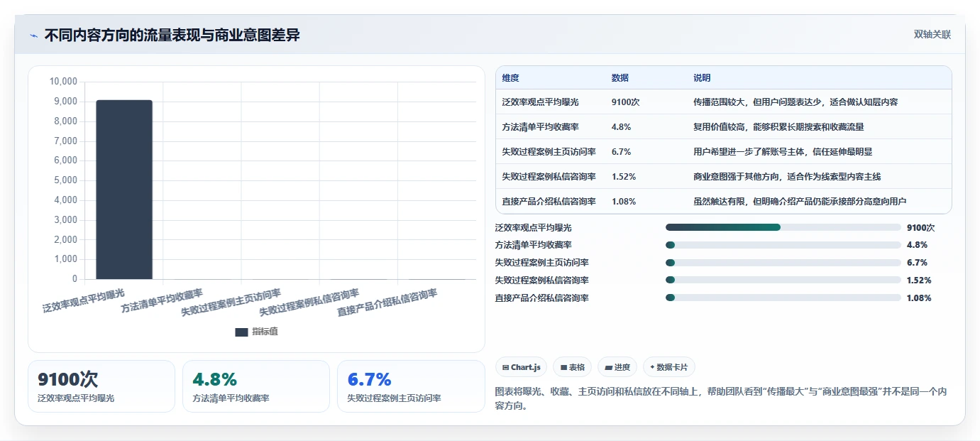
Task: Click the 9100次 table value
Action: (x=625, y=102)
